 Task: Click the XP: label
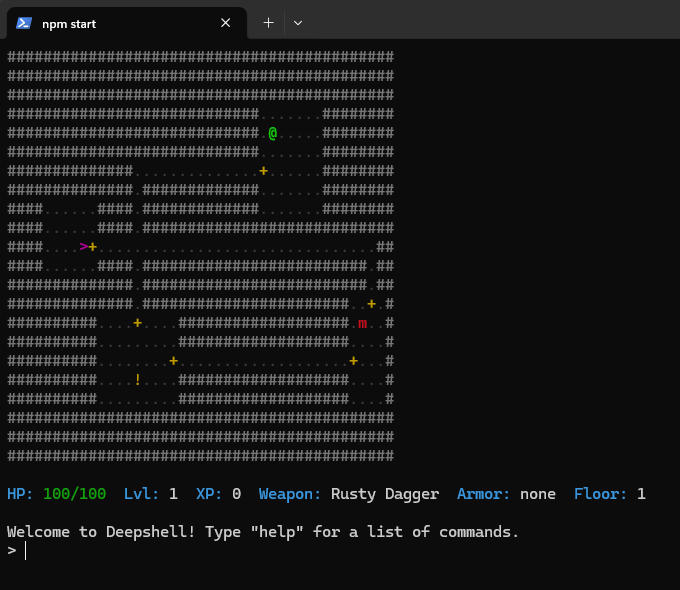[209, 494]
